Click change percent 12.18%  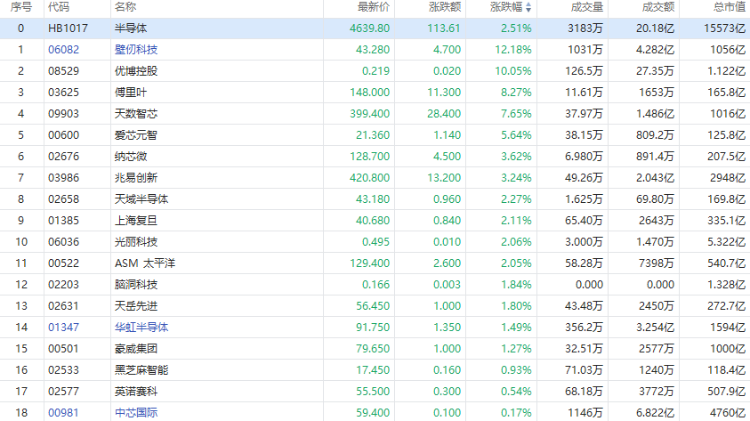click(513, 50)
